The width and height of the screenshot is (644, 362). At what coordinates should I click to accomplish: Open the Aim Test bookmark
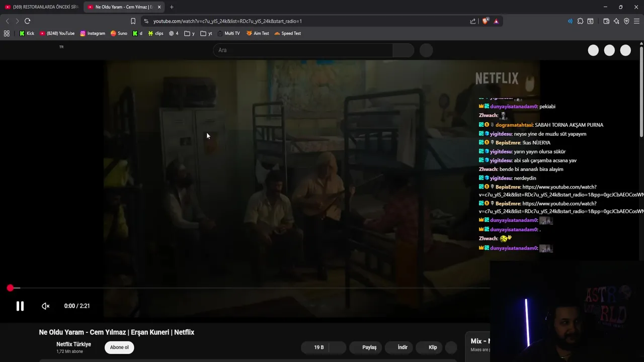click(258, 33)
